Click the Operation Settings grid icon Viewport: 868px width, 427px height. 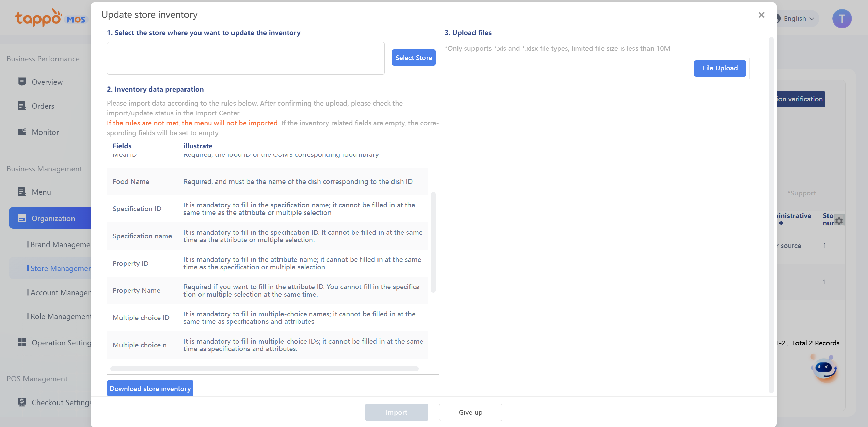pyautogui.click(x=22, y=342)
